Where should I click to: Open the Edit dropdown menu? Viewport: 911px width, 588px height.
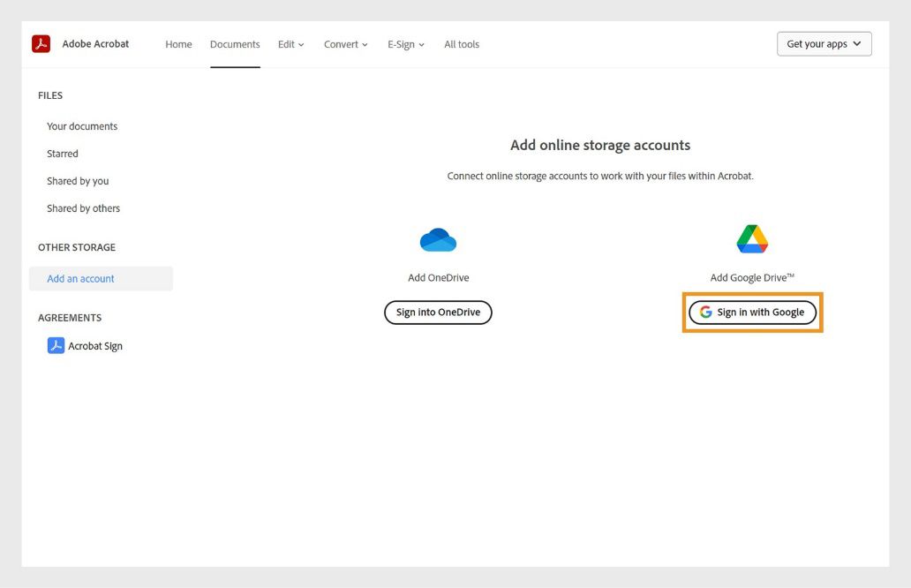[x=290, y=43]
